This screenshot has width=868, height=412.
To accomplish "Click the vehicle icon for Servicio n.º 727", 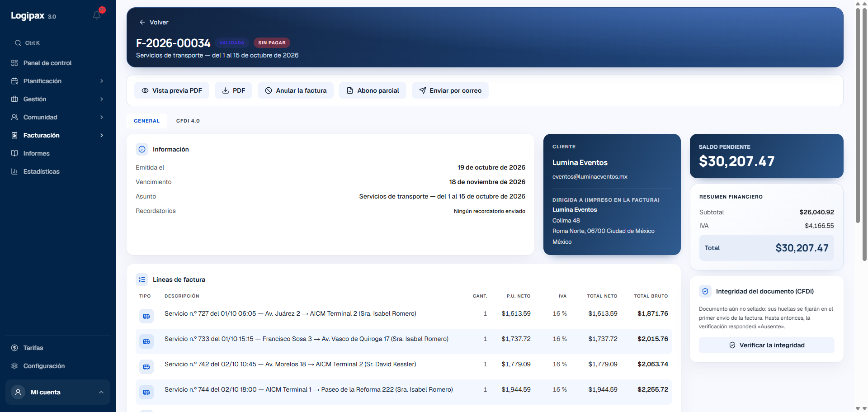I will click(146, 316).
